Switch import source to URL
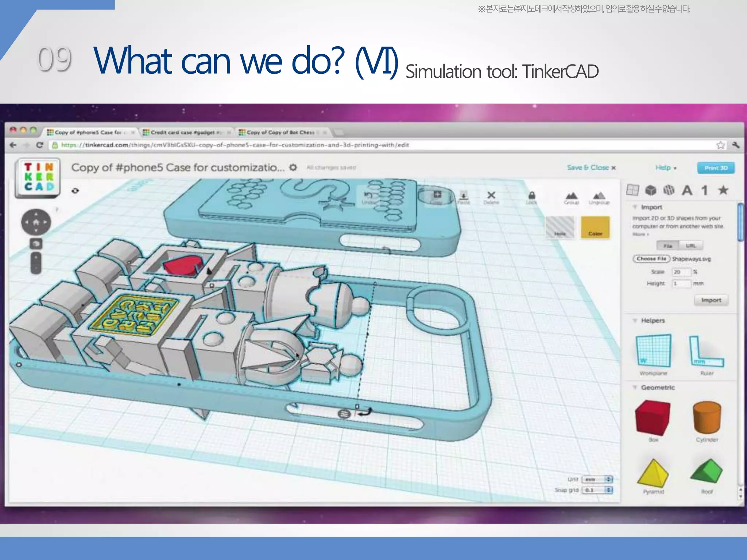Viewport: 747px width, 560px height. 690,246
